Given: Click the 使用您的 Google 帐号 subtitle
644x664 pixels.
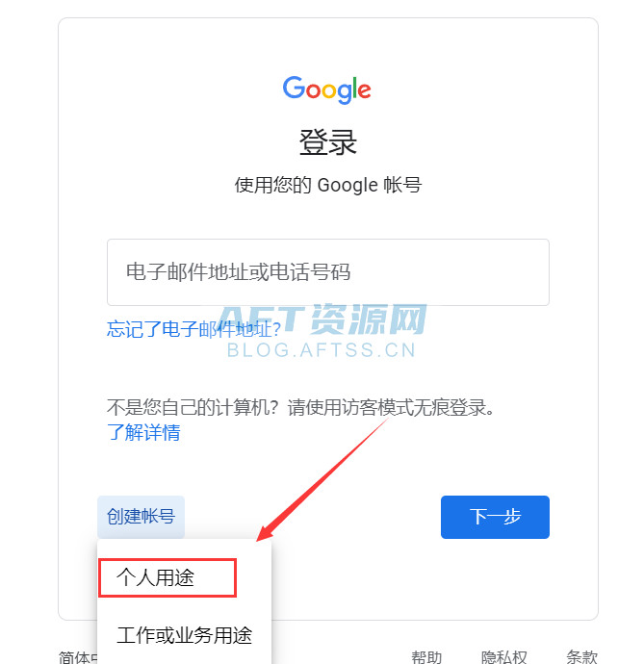Looking at the screenshot, I should (x=328, y=185).
